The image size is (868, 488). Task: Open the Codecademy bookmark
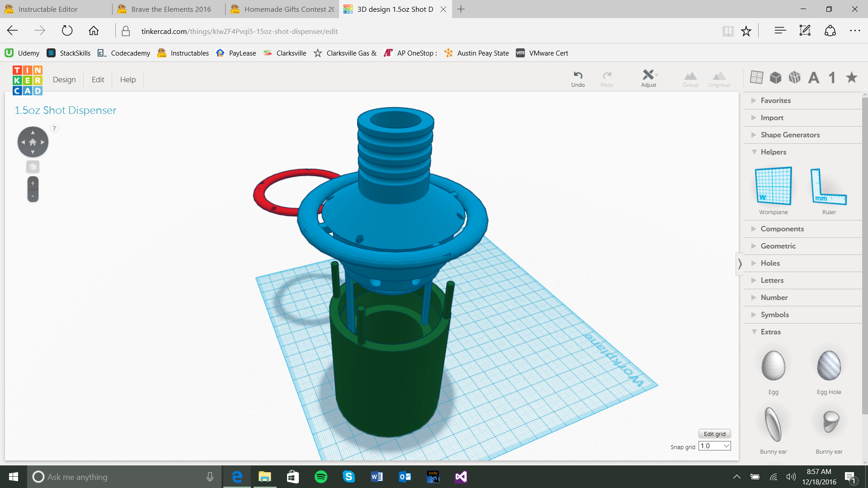(123, 53)
